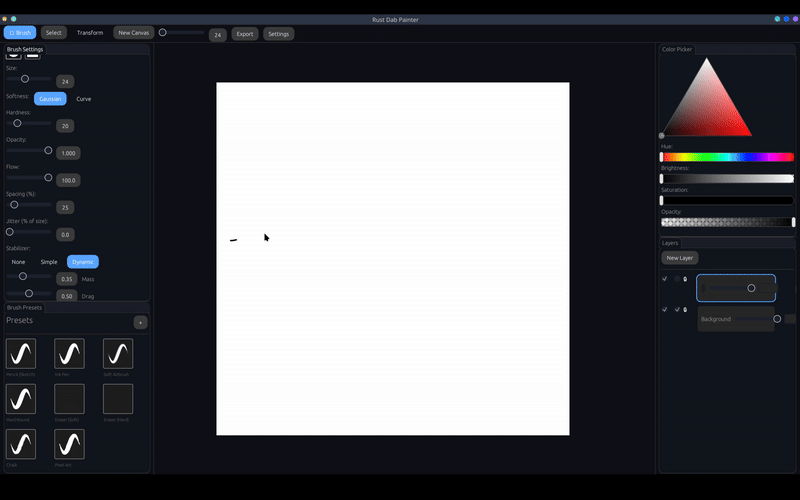Choose the Chalk brush preset
800x500 pixels.
21,444
